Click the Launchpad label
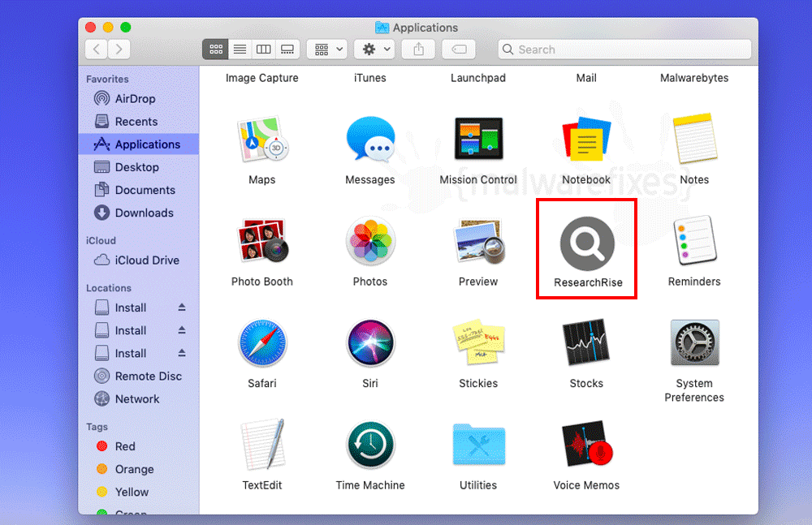This screenshot has height=525, width=812. click(x=478, y=78)
